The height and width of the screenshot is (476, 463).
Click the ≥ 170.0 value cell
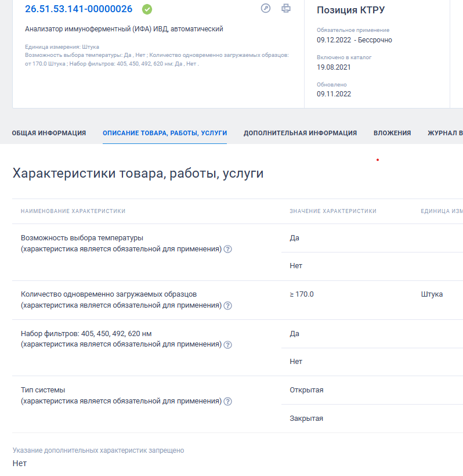point(302,294)
